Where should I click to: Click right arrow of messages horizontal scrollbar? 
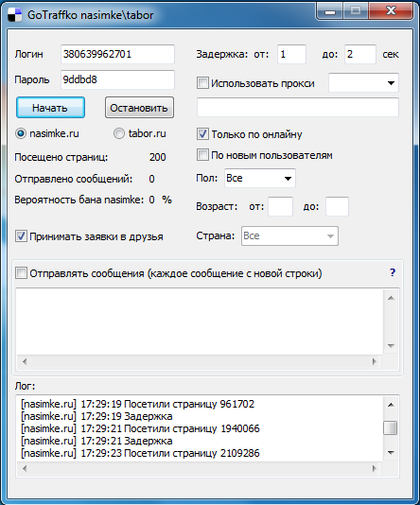[x=375, y=361]
